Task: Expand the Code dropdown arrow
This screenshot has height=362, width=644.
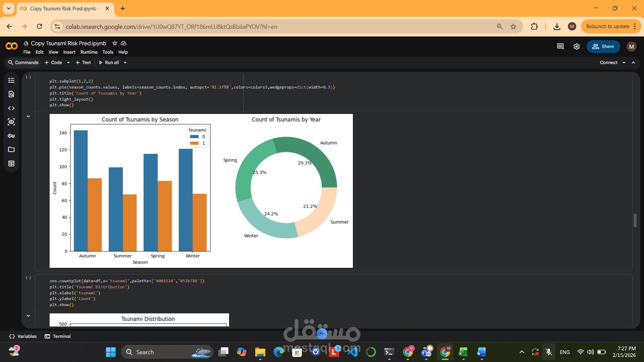Action: [x=68, y=63]
